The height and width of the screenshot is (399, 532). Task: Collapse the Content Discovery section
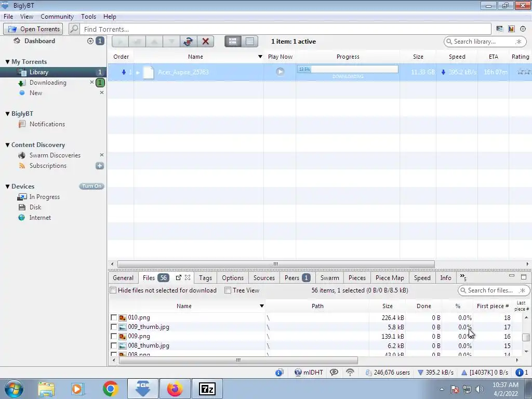(x=7, y=145)
